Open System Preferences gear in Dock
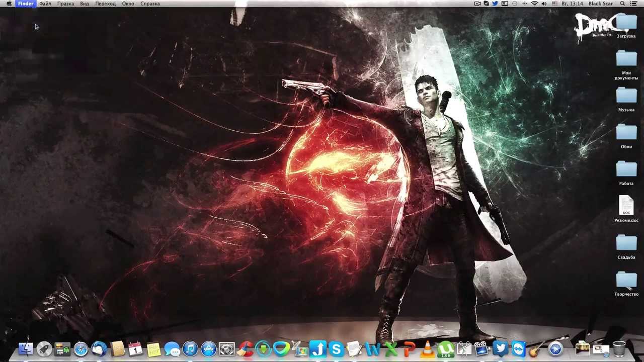This screenshot has width=644, height=362. (x=227, y=349)
